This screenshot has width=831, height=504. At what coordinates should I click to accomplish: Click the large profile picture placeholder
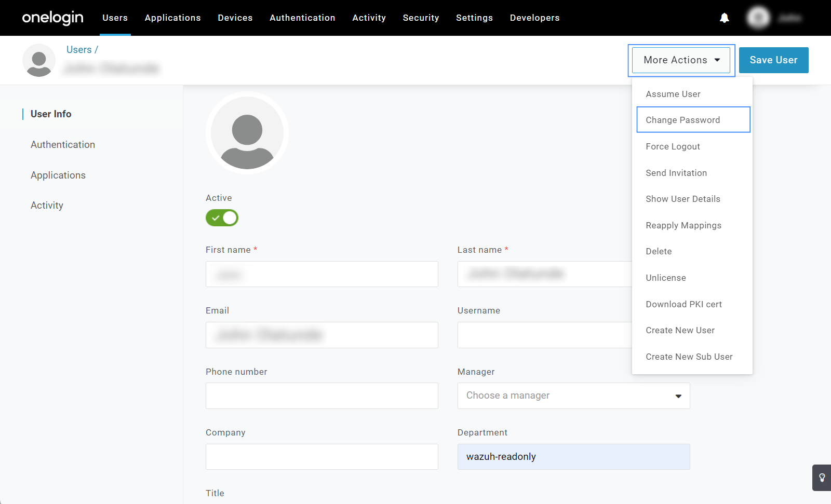pyautogui.click(x=247, y=133)
